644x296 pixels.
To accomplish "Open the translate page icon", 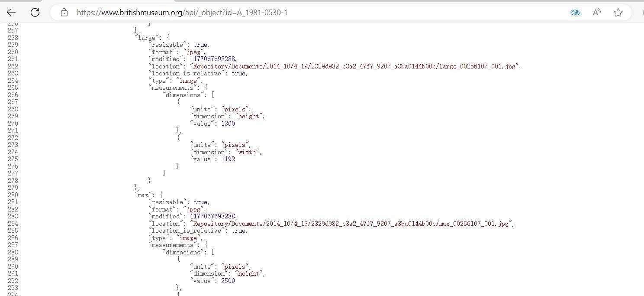I will [x=575, y=13].
